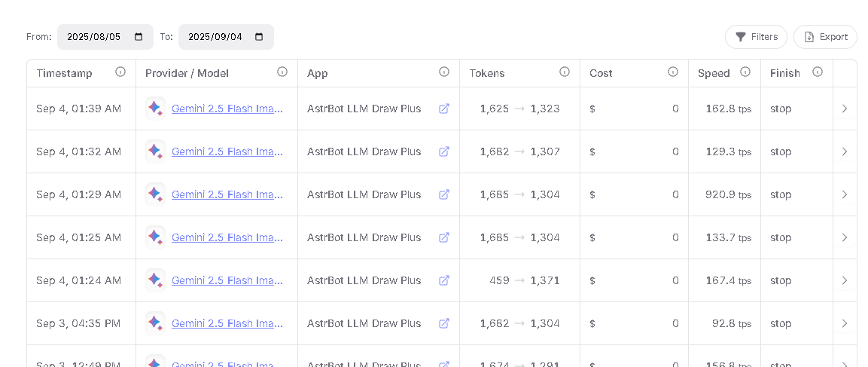Open app external link in 01:32 AM row

point(444,151)
